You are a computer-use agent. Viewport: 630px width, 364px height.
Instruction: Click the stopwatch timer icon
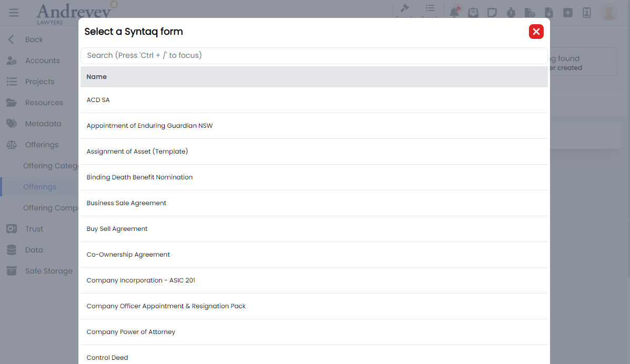511,13
